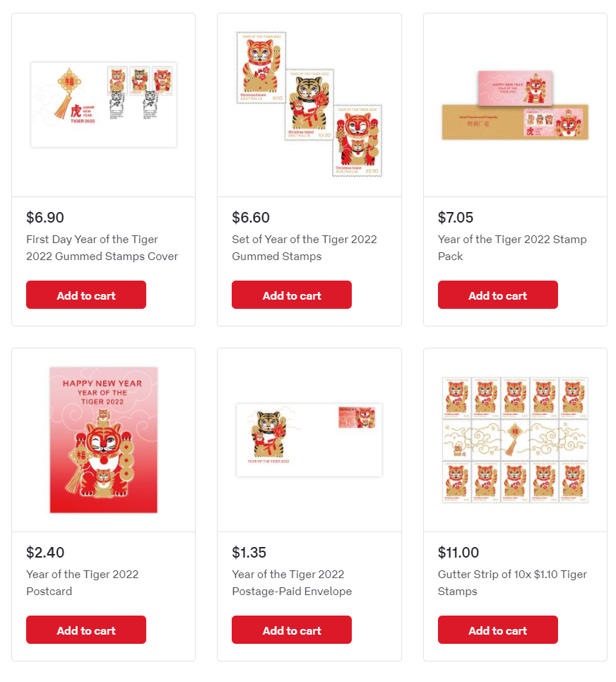The width and height of the screenshot is (616, 682).
Task: Open Year of the Tiger Postage-Paid Envelope title
Action: (292, 583)
